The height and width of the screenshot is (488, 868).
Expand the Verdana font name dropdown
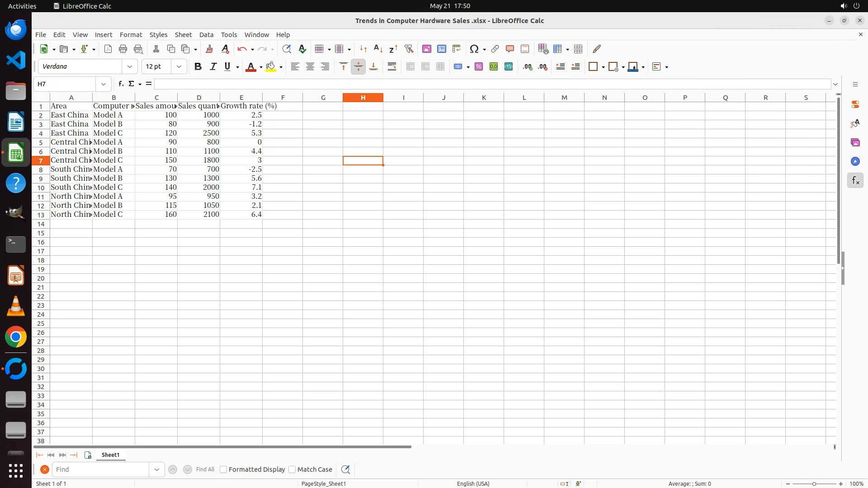pos(130,67)
